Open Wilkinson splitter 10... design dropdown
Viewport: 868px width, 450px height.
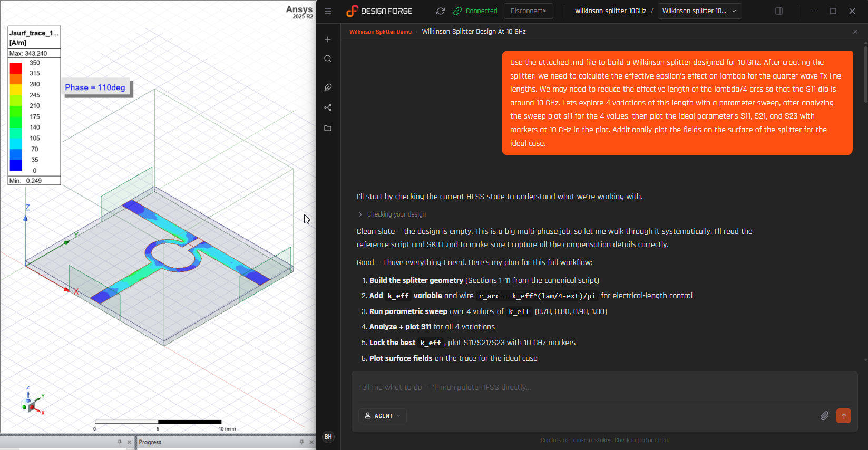point(699,11)
